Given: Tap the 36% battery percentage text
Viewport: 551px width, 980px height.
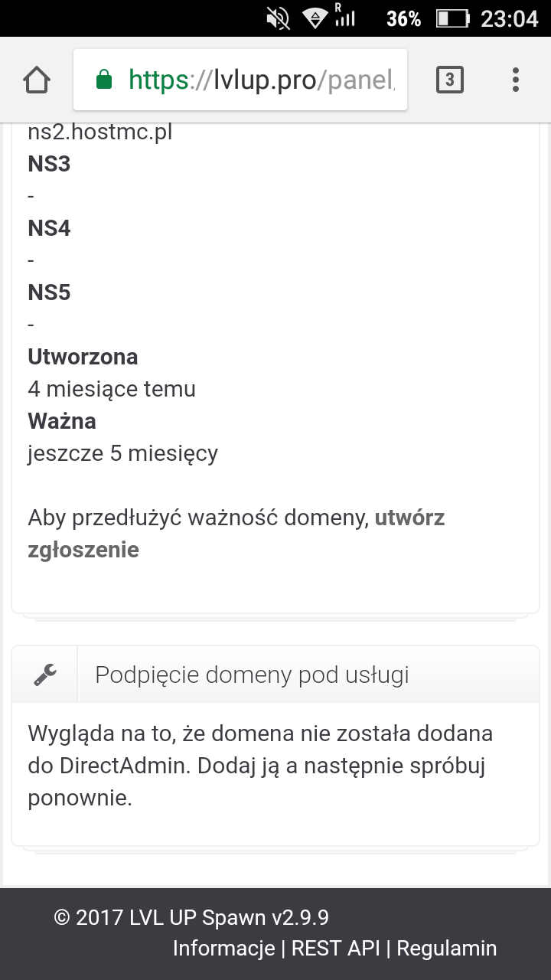Looking at the screenshot, I should click(x=403, y=18).
